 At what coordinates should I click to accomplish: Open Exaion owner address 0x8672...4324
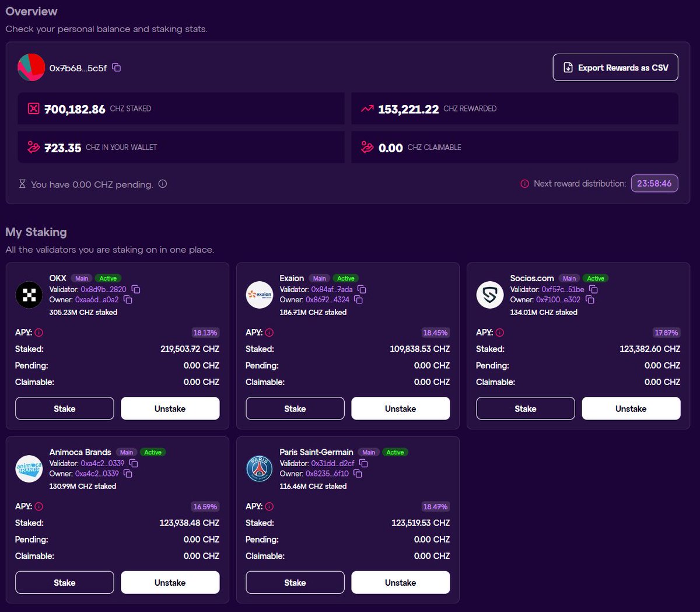tap(327, 299)
